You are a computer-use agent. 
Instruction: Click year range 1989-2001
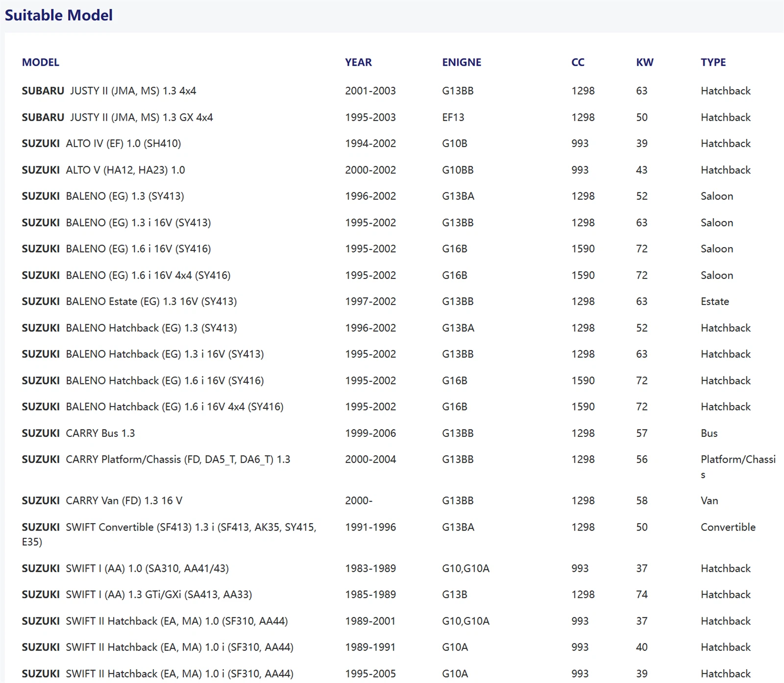[370, 621]
